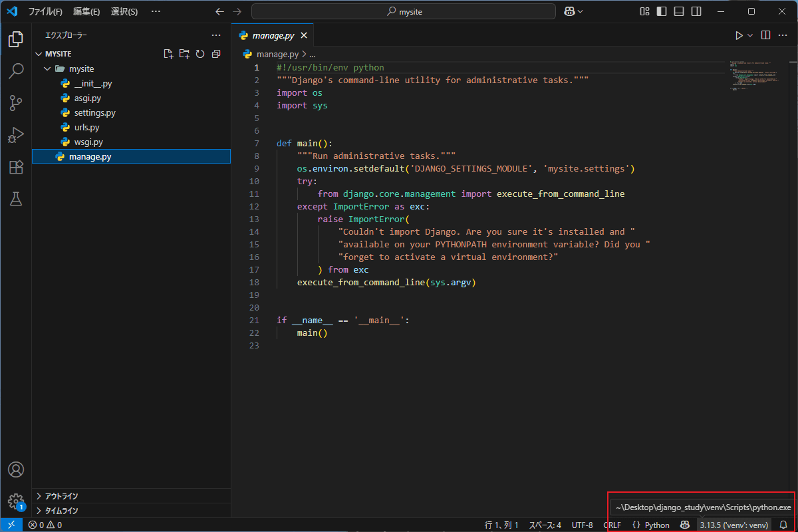Open Copilot dropdown arrow in title bar
Screen dimensions: 798x532
581,11
